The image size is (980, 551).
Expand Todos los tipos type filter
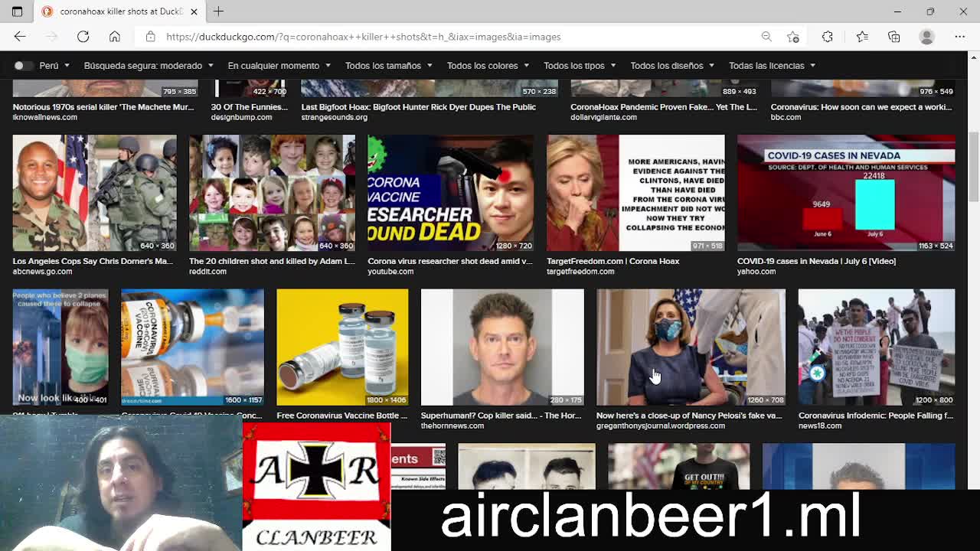580,66
